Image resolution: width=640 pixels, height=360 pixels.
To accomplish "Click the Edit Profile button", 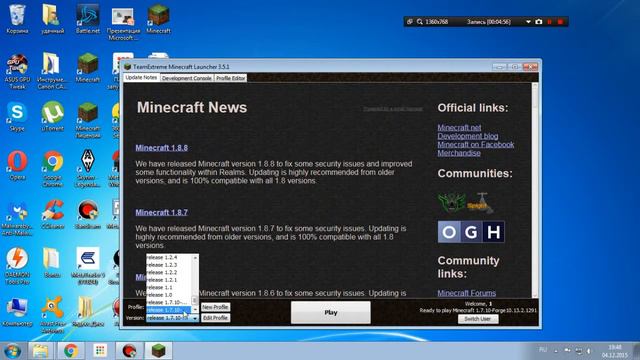I will coord(216,318).
